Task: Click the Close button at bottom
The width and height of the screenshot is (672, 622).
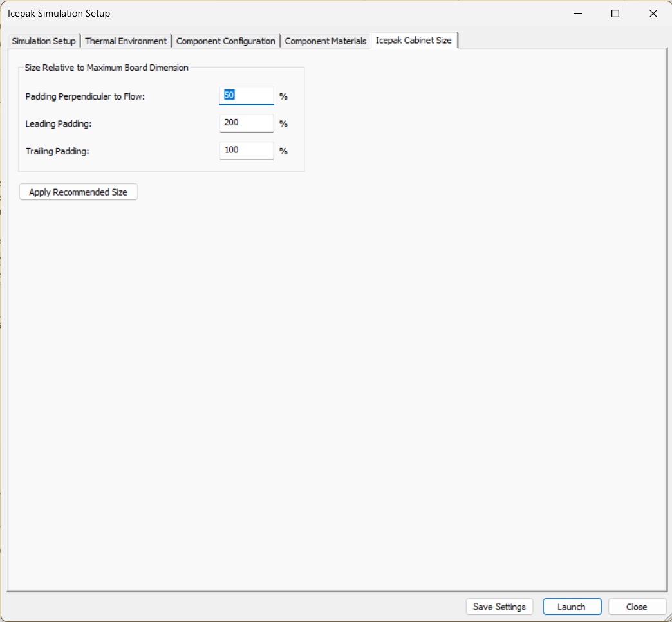Action: [x=637, y=607]
